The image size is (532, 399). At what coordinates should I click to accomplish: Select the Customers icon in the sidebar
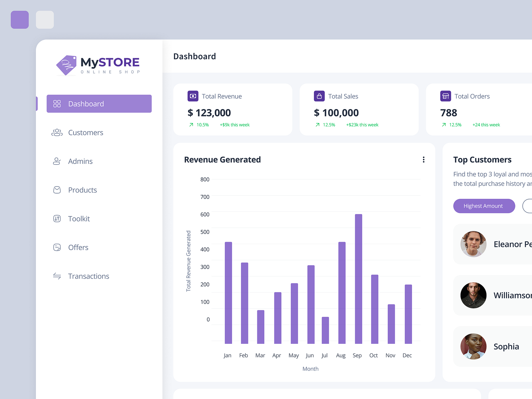click(x=57, y=132)
